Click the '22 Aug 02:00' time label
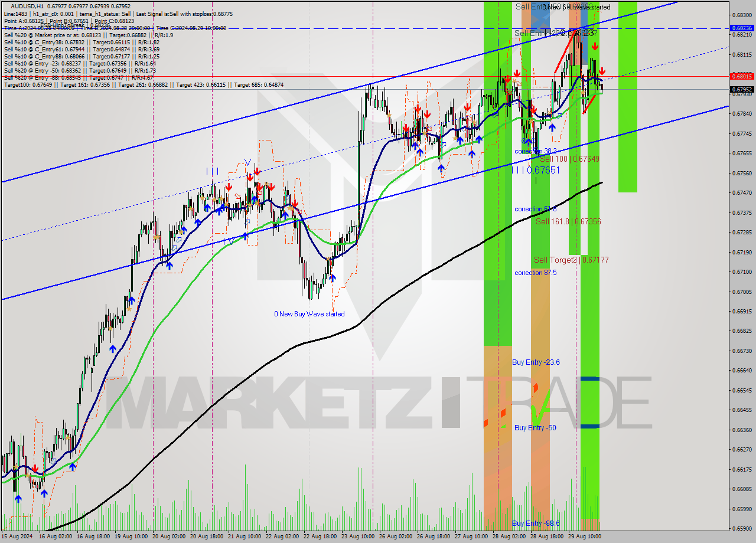This screenshot has width=756, height=543. 282,537
